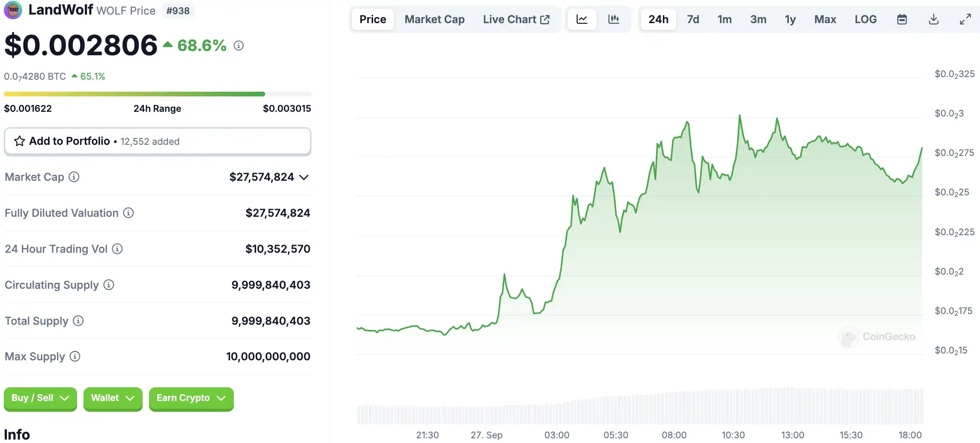Viewport: 980px width, 443px height.
Task: Expand the Market Cap value chevron
Action: pyautogui.click(x=304, y=177)
